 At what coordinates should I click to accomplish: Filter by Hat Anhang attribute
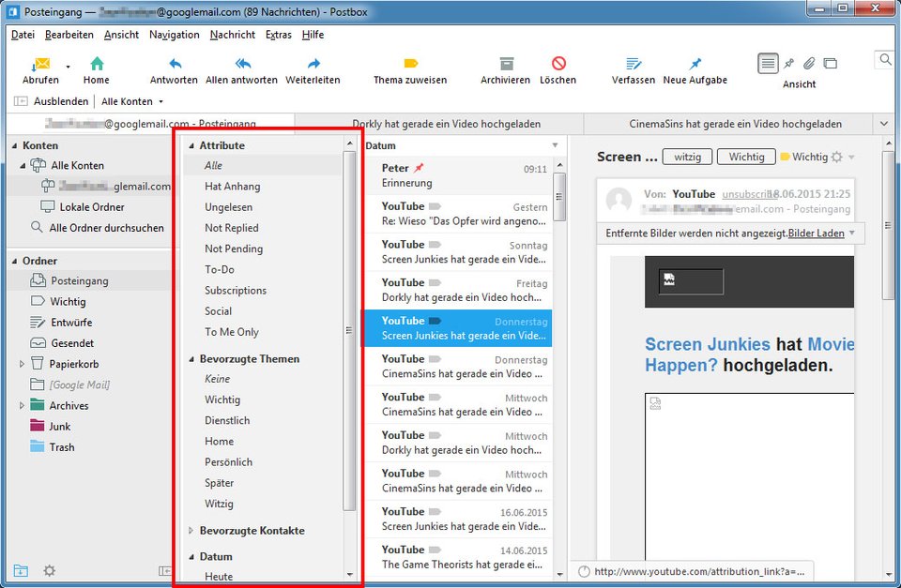(x=233, y=186)
